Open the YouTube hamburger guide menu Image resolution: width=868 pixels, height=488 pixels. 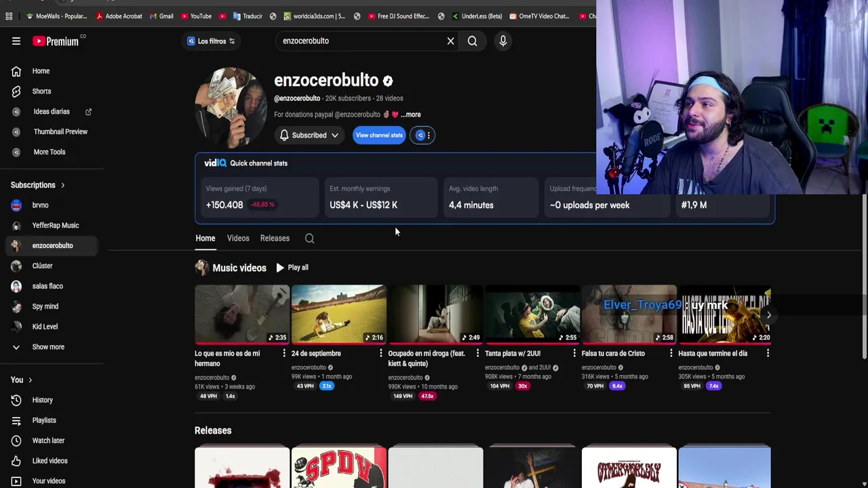coord(16,41)
